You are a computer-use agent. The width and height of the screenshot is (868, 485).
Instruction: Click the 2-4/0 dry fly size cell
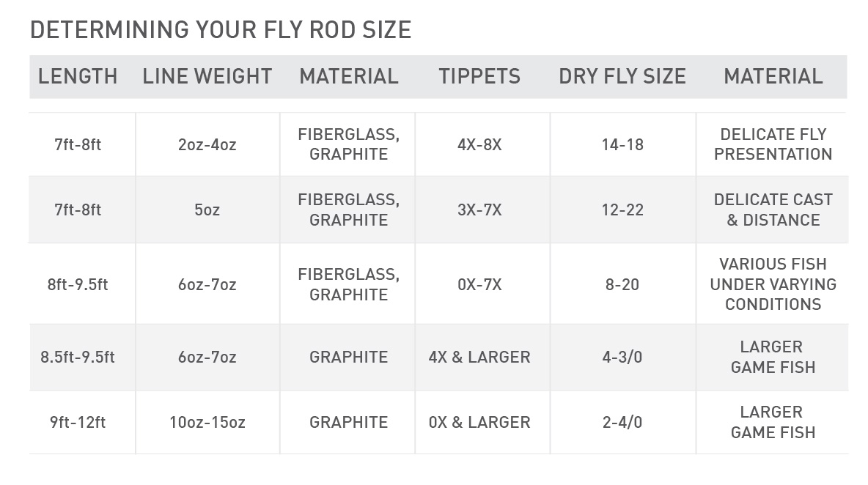click(622, 423)
